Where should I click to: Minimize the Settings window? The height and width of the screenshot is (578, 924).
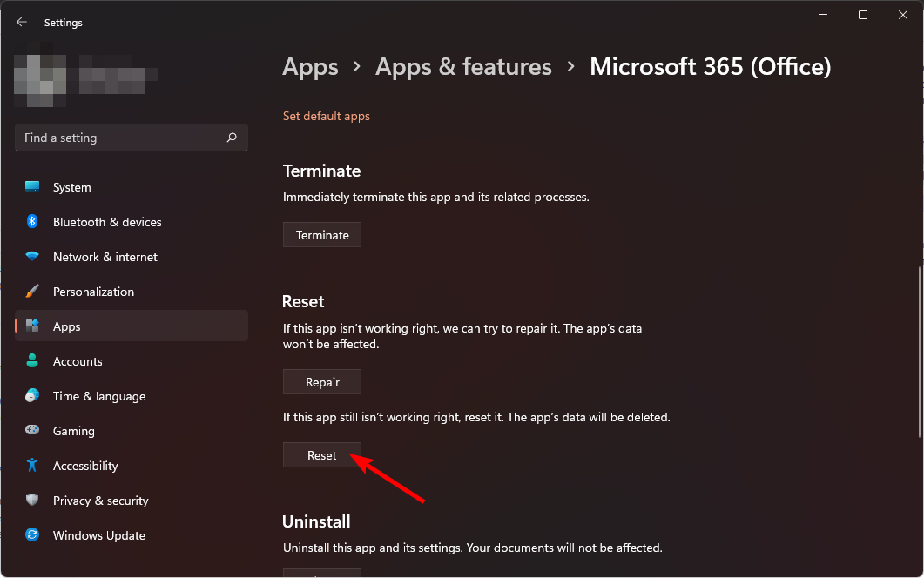(823, 15)
